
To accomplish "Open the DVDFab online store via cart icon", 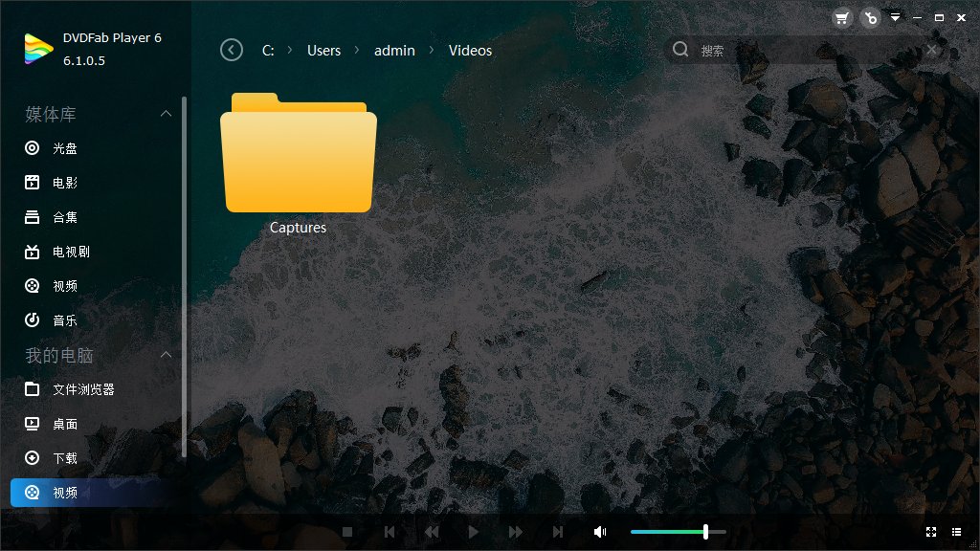I will 841,17.
